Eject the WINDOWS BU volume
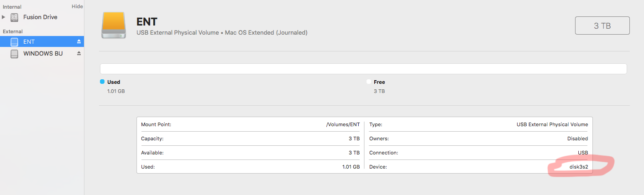This screenshot has width=644, height=195. pos(79,54)
